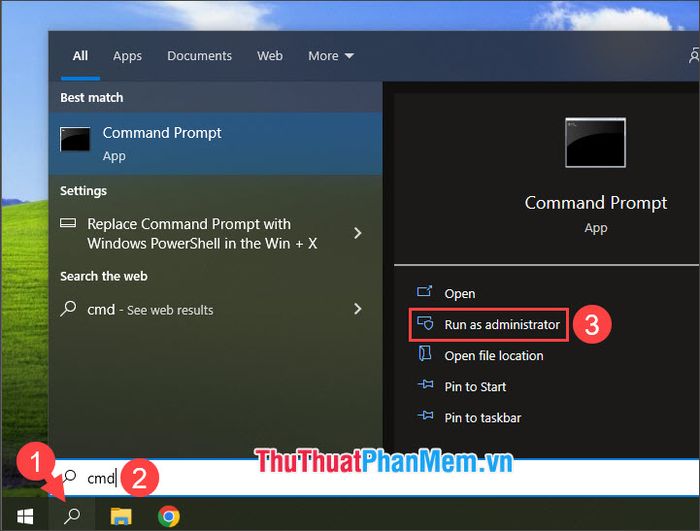Click the Search the web heading
Screen dimensions: 700x531
(x=104, y=276)
